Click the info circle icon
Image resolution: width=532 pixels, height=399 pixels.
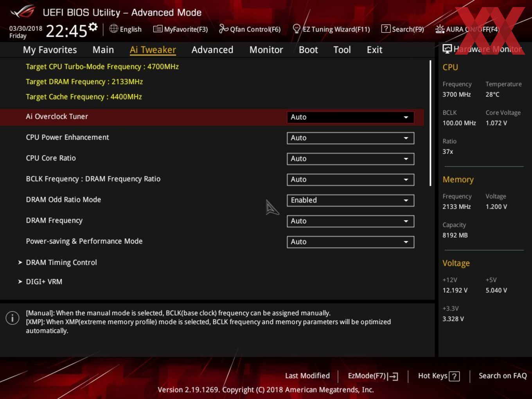(13, 318)
